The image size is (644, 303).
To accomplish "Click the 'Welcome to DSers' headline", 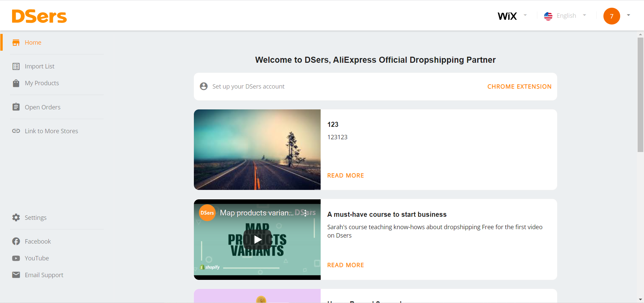I will tap(375, 60).
